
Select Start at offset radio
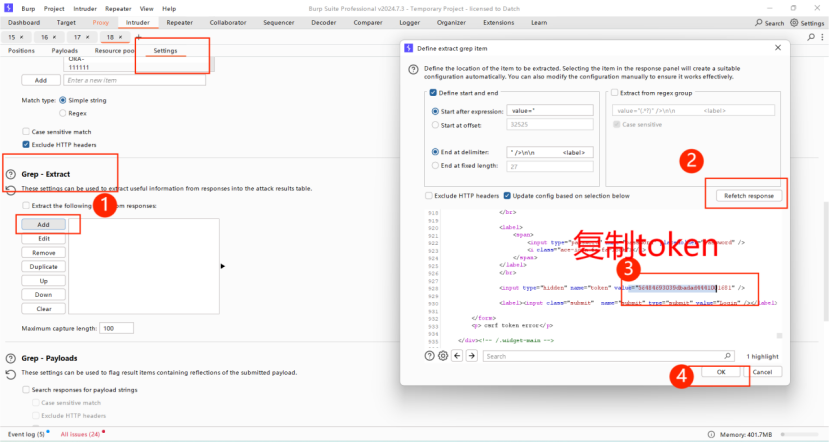(435, 125)
